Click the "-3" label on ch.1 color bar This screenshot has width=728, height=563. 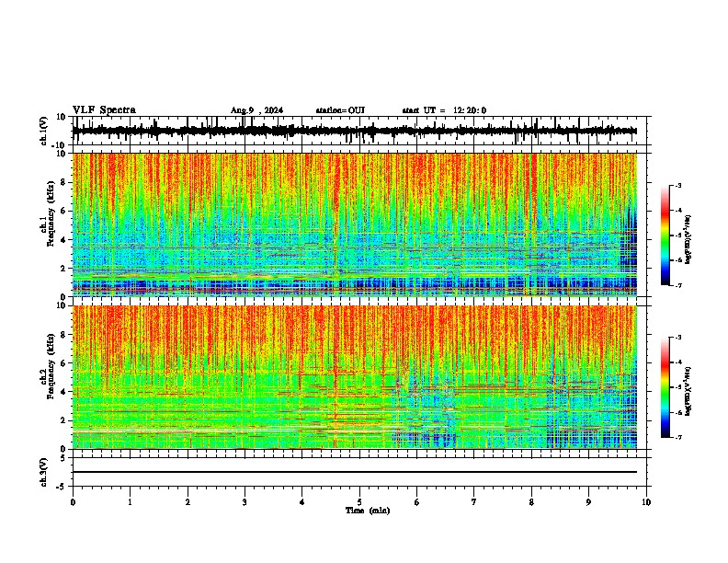tap(677, 185)
